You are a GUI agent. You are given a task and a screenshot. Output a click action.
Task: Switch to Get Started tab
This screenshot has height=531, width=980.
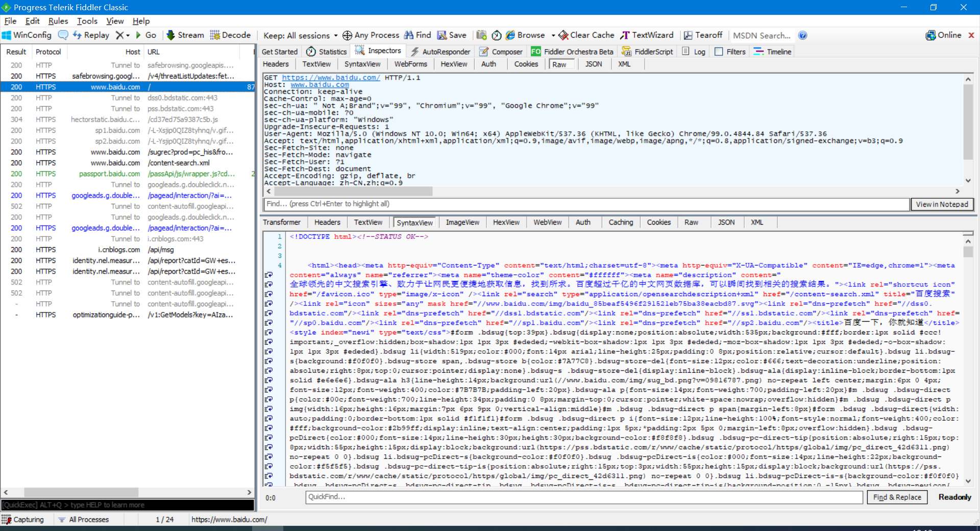(x=279, y=52)
